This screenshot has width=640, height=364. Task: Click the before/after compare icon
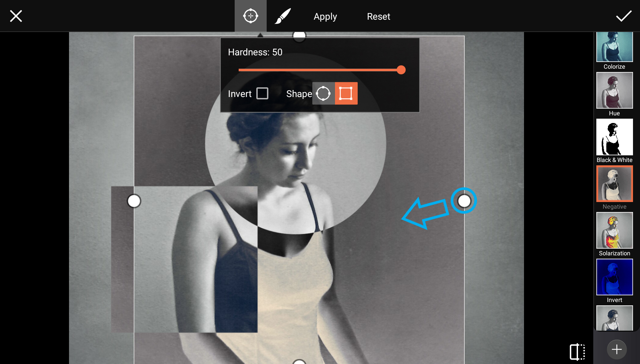point(577,351)
